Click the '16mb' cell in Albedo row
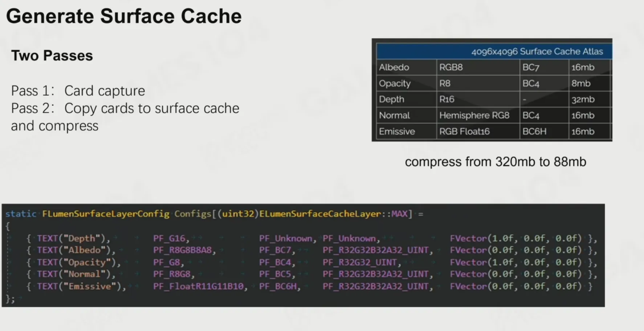The width and height of the screenshot is (644, 331). 590,67
